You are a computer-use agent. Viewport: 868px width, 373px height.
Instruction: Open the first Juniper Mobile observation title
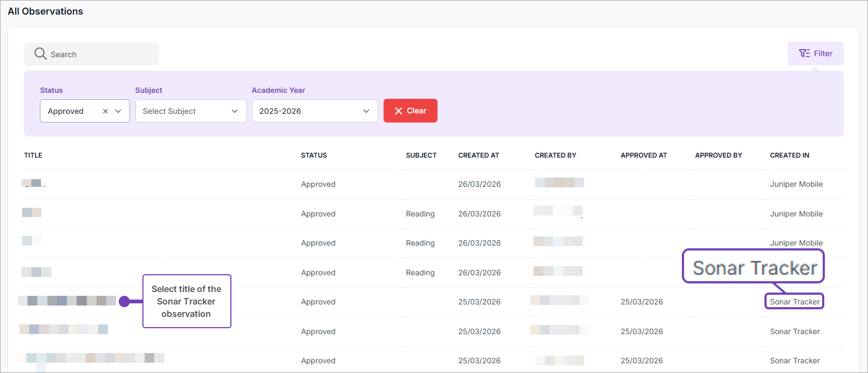[33, 184]
